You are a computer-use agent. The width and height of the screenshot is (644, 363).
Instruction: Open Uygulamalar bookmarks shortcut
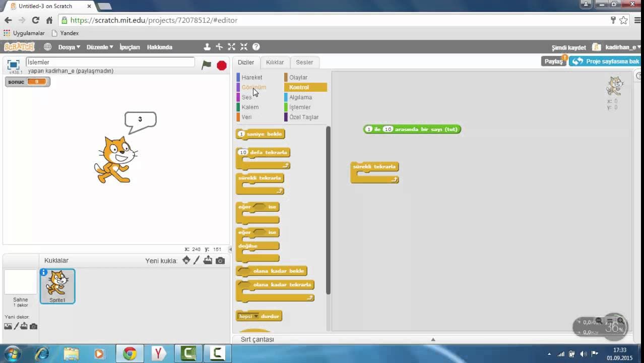[x=24, y=33]
